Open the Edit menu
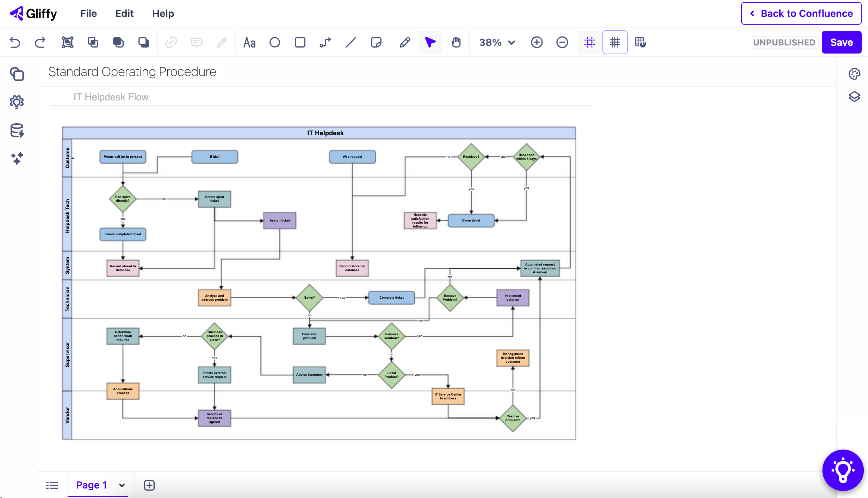This screenshot has width=868, height=498. coord(124,13)
